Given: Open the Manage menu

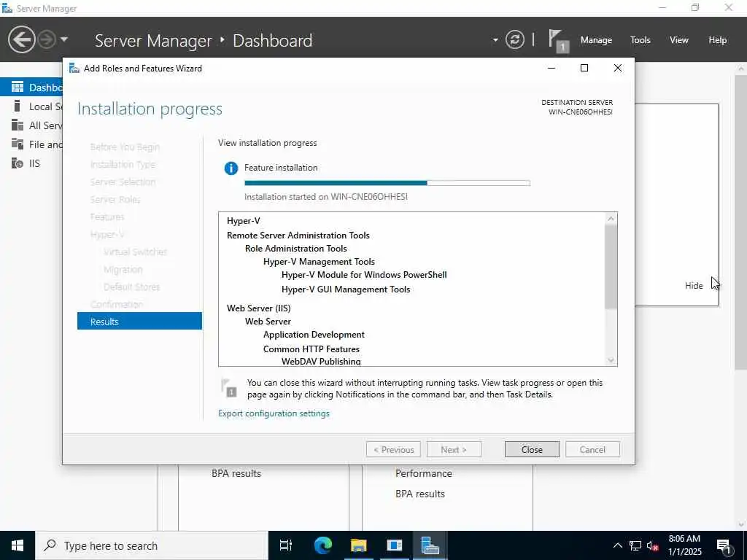Looking at the screenshot, I should click(x=596, y=40).
